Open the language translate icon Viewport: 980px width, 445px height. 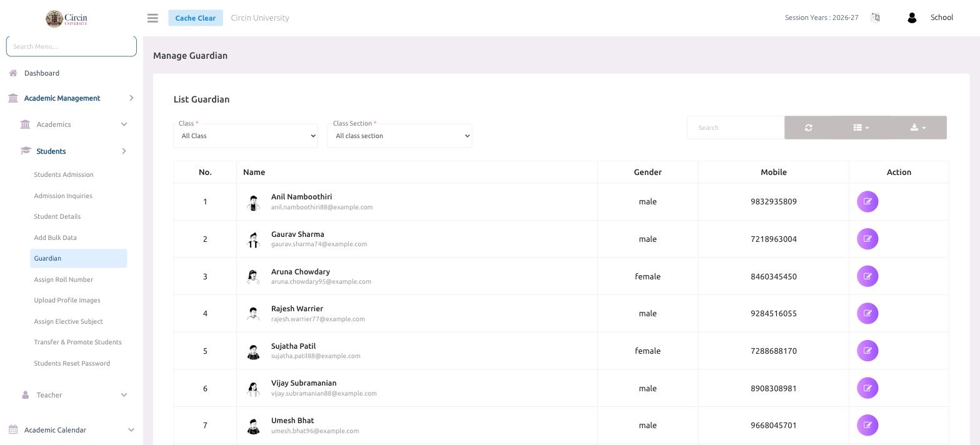[875, 17]
